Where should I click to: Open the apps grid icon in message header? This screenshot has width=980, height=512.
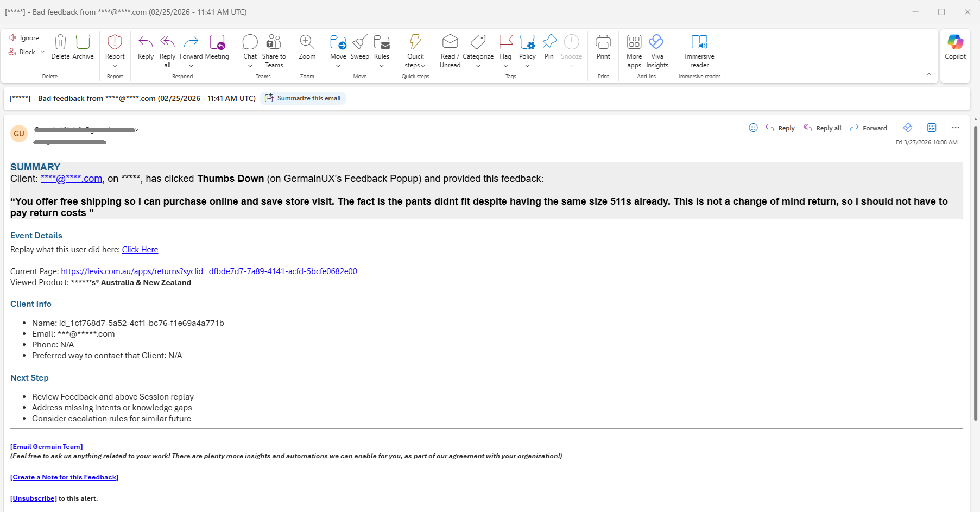pyautogui.click(x=932, y=128)
